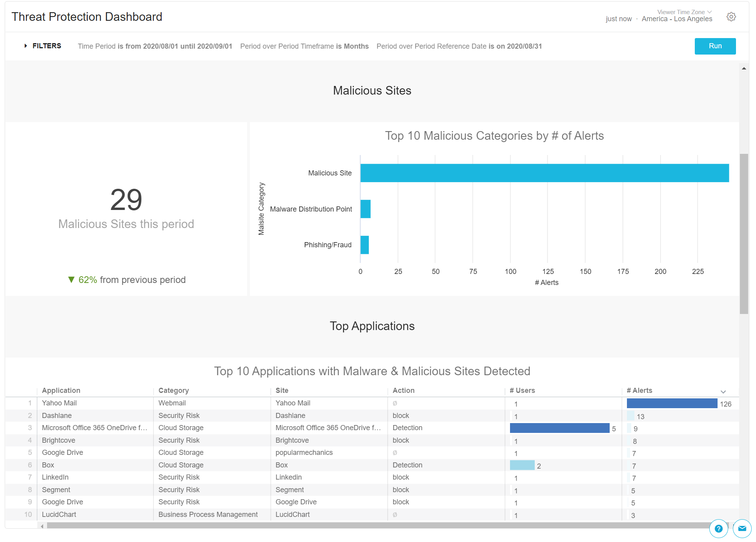756x542 pixels.
Task: Sort by the # Users column header
Action: (x=522, y=391)
